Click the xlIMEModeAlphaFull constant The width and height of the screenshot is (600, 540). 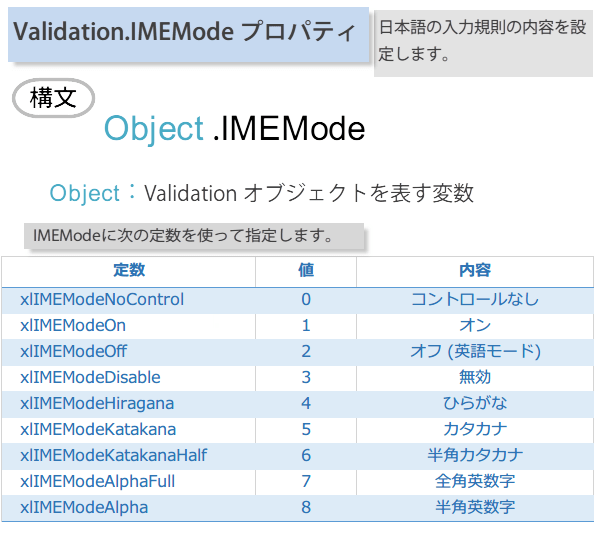[x=98, y=481]
